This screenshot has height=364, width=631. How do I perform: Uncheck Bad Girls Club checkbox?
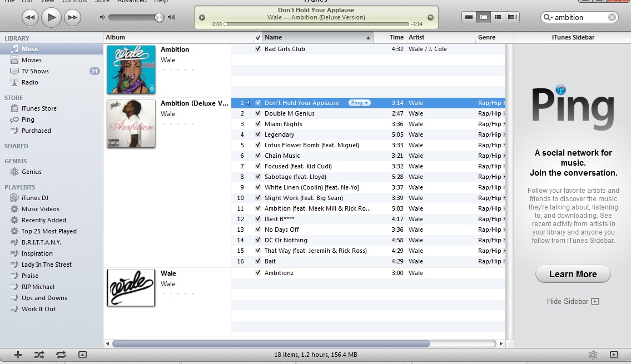tap(258, 49)
